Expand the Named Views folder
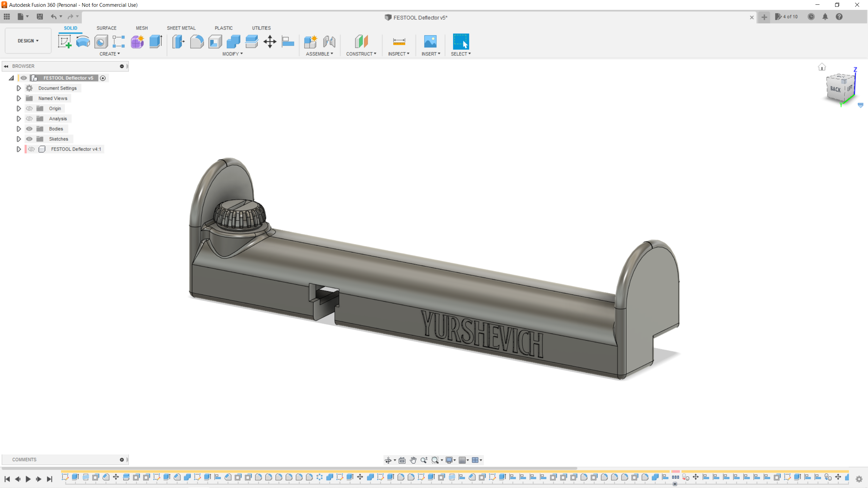The height and width of the screenshot is (488, 868). click(x=19, y=98)
